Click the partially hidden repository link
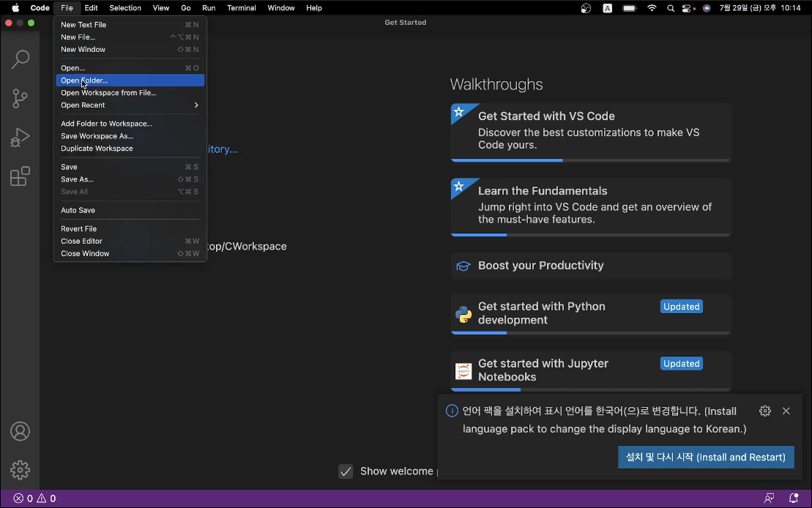 click(223, 149)
